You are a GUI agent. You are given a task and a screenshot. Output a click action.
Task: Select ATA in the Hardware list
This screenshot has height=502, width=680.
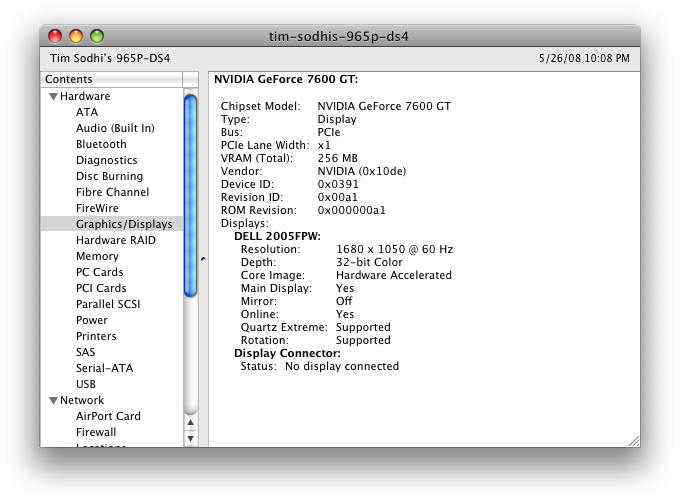click(87, 112)
